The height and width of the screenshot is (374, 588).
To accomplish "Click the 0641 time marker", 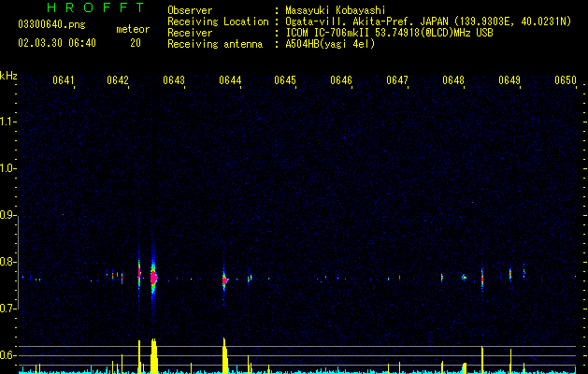I will pos(64,80).
